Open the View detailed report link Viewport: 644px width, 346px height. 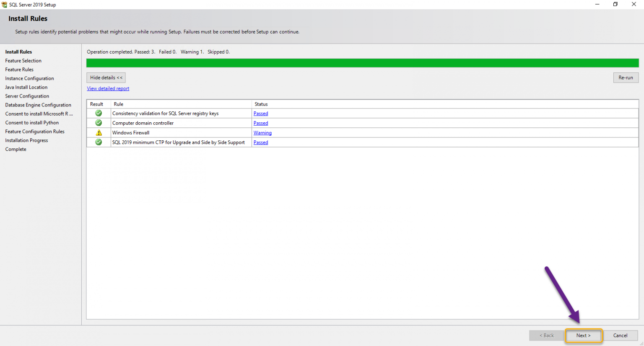click(108, 88)
